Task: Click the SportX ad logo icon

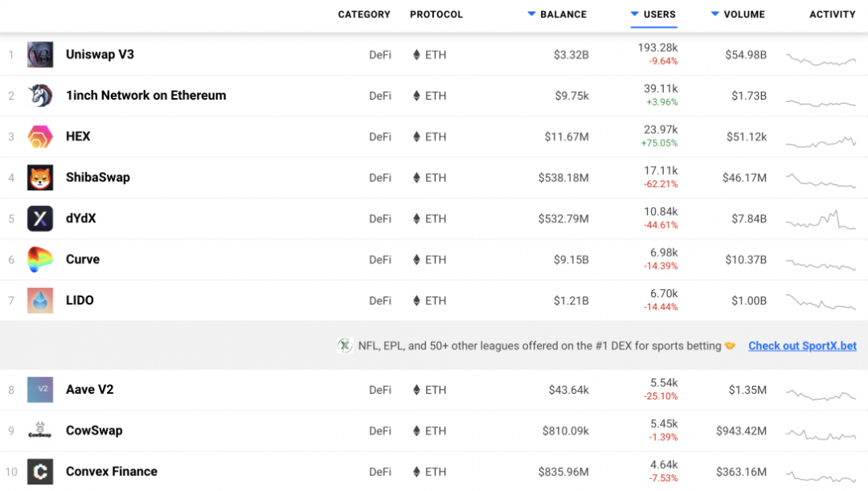Action: pyautogui.click(x=345, y=346)
